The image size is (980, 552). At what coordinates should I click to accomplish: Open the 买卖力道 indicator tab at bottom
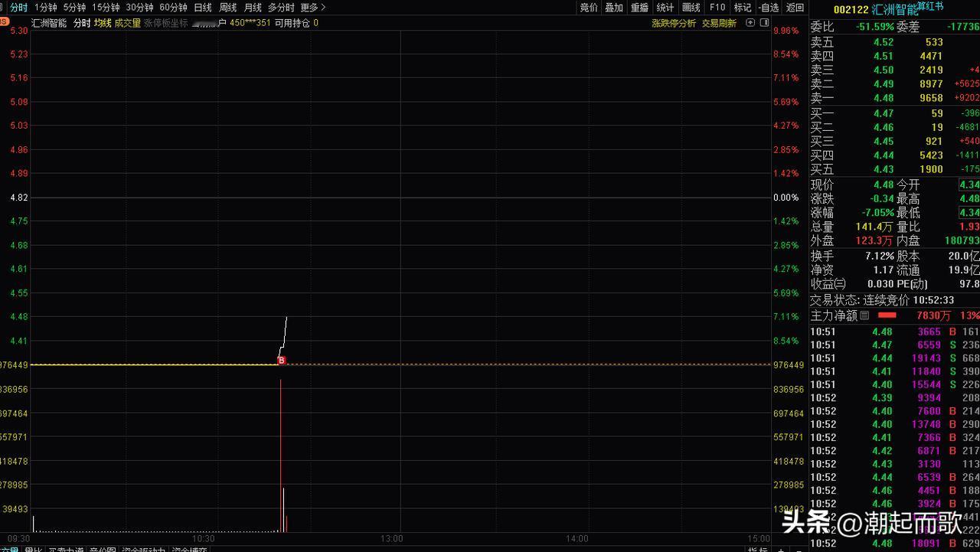(x=65, y=549)
